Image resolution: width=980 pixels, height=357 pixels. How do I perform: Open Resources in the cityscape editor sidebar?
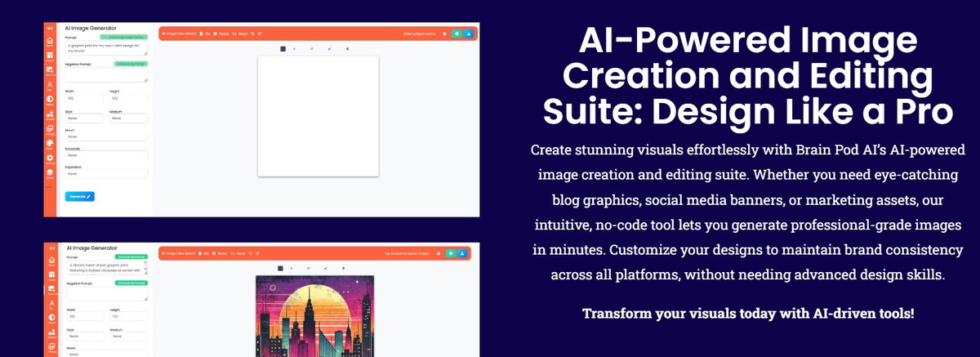pos(51,291)
